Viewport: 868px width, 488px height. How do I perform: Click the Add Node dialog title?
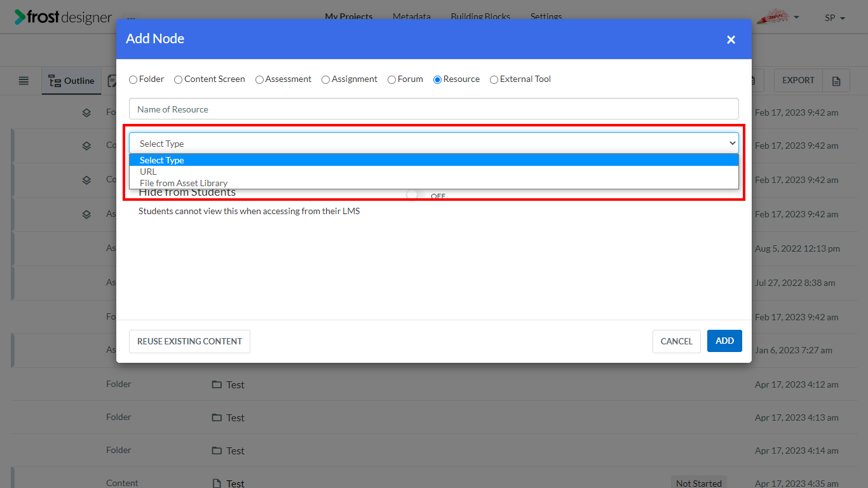point(155,39)
